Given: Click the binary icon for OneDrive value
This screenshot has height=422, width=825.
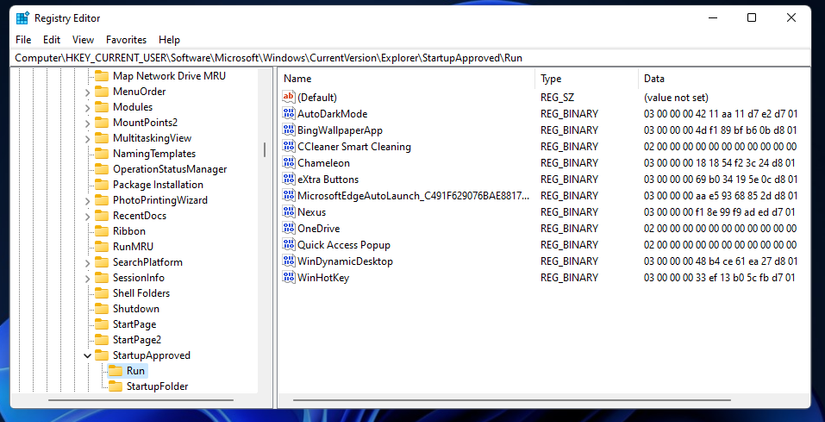Looking at the screenshot, I should pyautogui.click(x=289, y=228).
